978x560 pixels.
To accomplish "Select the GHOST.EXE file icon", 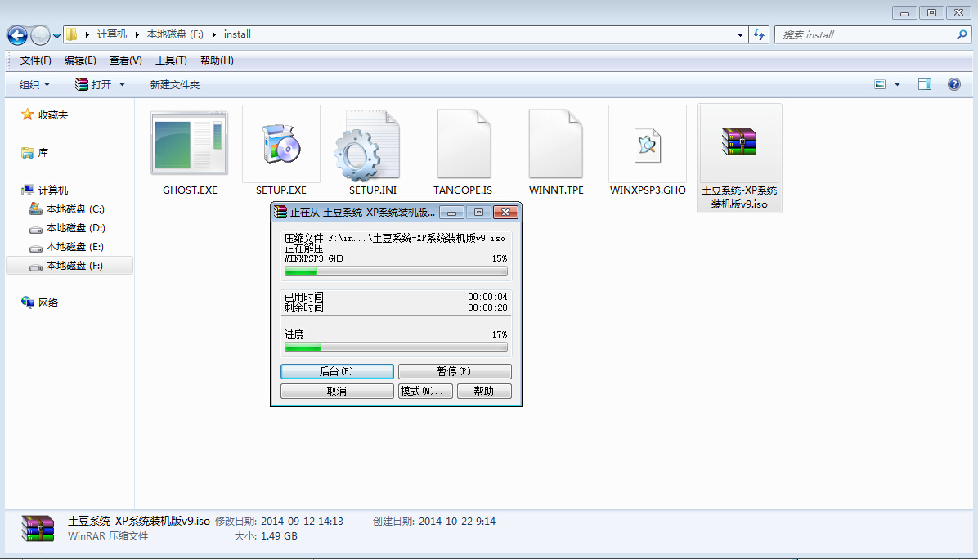I will point(189,144).
